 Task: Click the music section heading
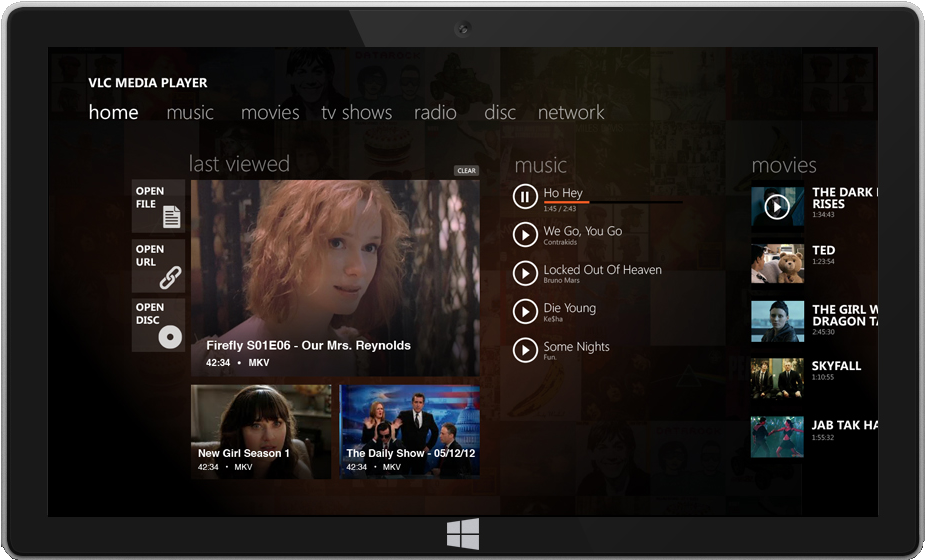[540, 165]
